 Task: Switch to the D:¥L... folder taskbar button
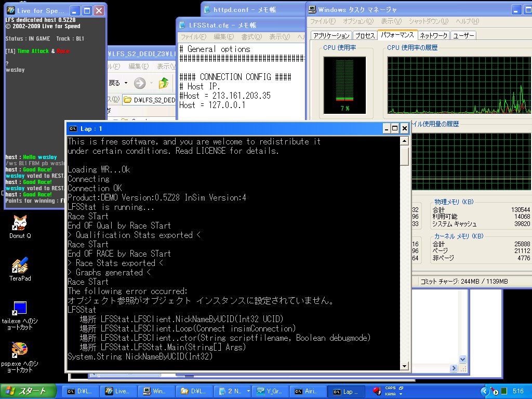195,391
